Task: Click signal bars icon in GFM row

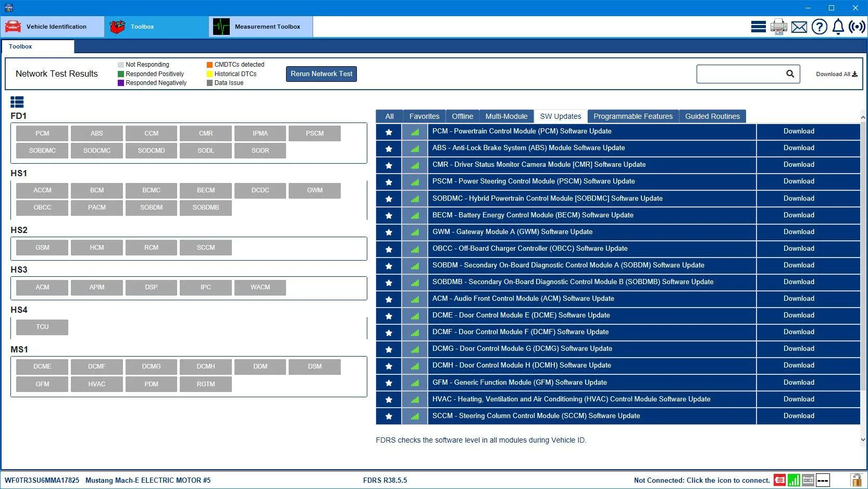Action: pyautogui.click(x=415, y=383)
